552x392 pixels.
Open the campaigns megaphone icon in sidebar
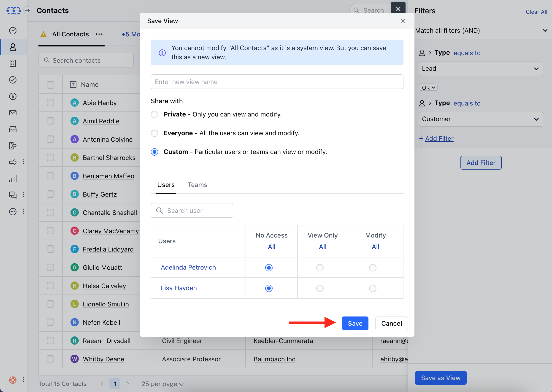13,162
